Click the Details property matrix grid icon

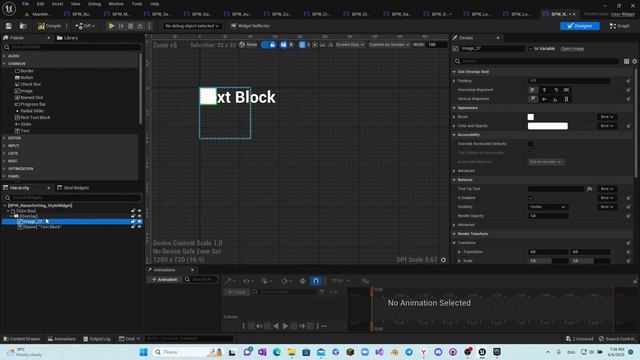[626, 61]
